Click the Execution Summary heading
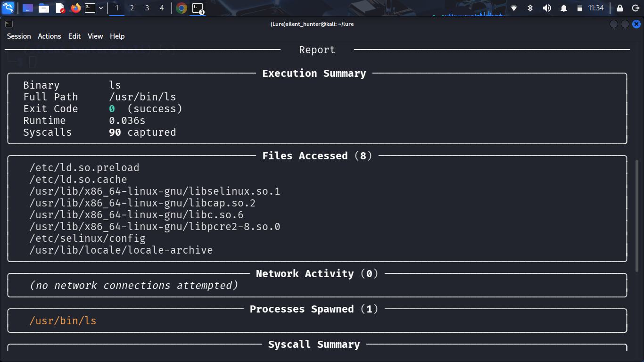The height and width of the screenshot is (362, 644). pos(314,74)
